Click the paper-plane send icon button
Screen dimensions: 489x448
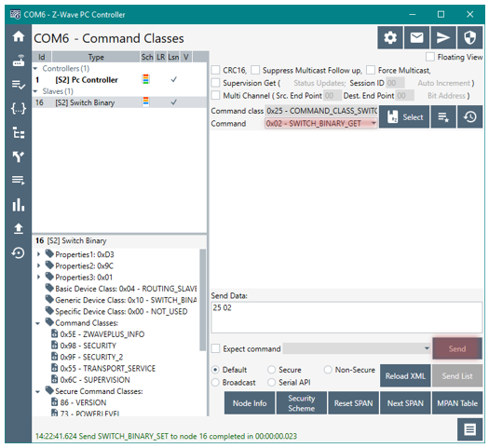(x=443, y=38)
